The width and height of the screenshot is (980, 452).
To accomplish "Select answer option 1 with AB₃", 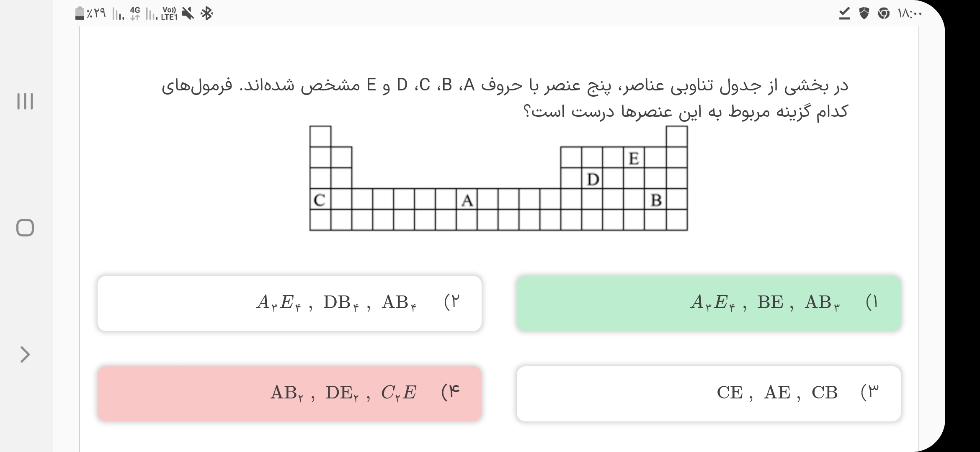I will [709, 303].
